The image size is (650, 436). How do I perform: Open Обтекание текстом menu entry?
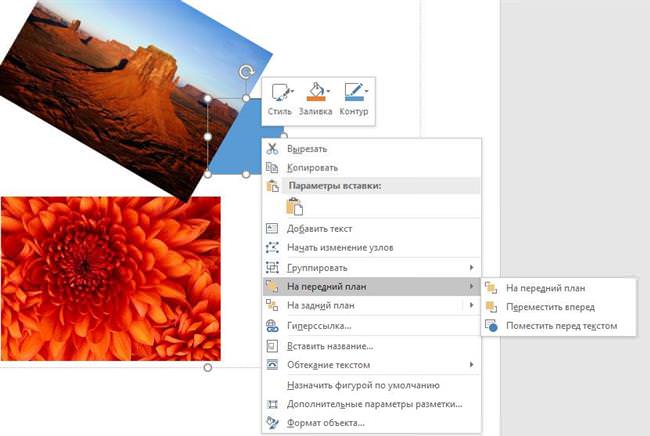pyautogui.click(x=372, y=365)
